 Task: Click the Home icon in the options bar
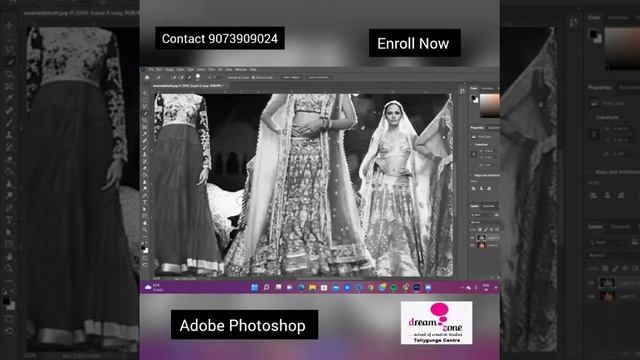click(147, 78)
